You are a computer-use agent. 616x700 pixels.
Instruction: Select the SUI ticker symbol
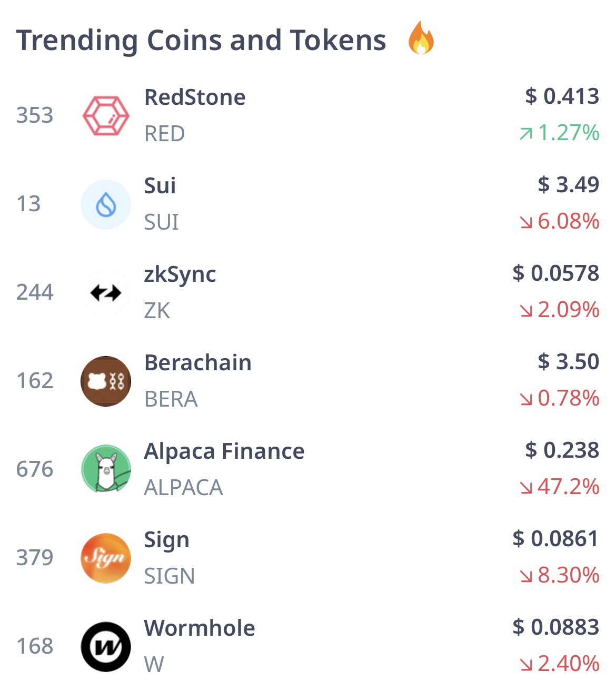click(x=162, y=222)
